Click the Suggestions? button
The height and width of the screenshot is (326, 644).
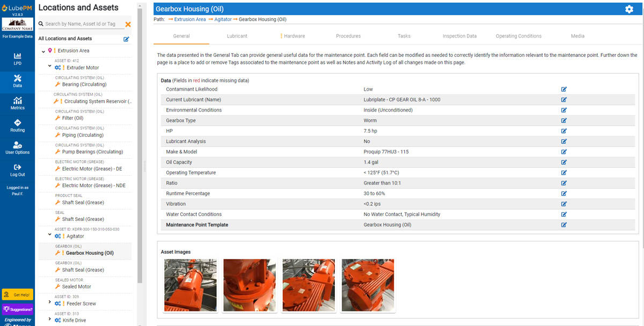[x=18, y=309]
